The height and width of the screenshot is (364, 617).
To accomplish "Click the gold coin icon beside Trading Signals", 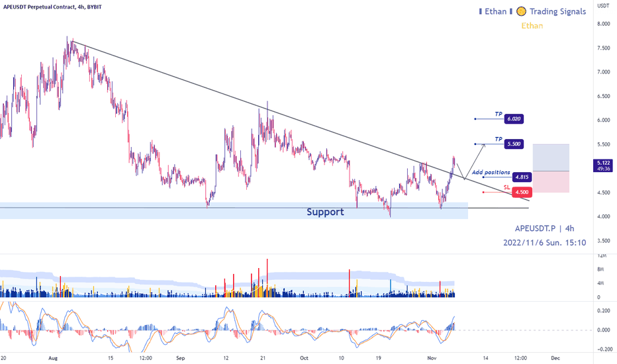I will click(x=521, y=11).
